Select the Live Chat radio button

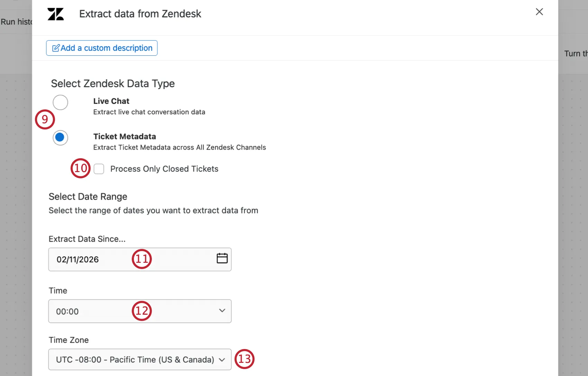tap(60, 102)
